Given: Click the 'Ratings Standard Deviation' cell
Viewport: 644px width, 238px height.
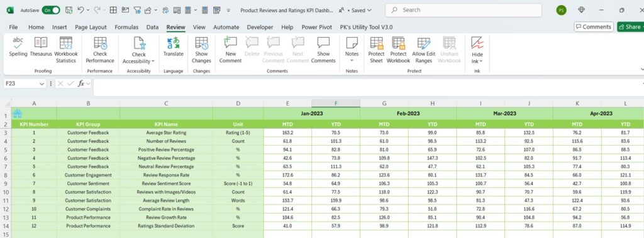Looking at the screenshot, I should tap(166, 225).
